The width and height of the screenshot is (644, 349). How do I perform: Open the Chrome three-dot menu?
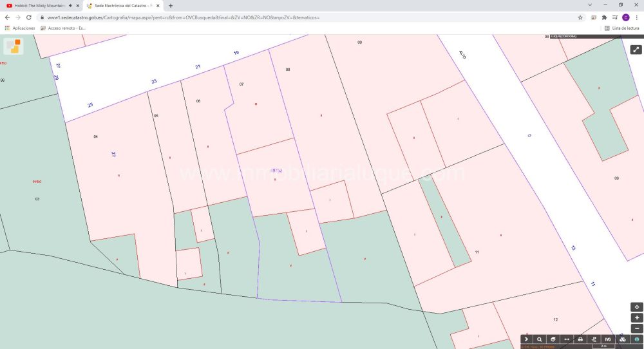click(636, 17)
